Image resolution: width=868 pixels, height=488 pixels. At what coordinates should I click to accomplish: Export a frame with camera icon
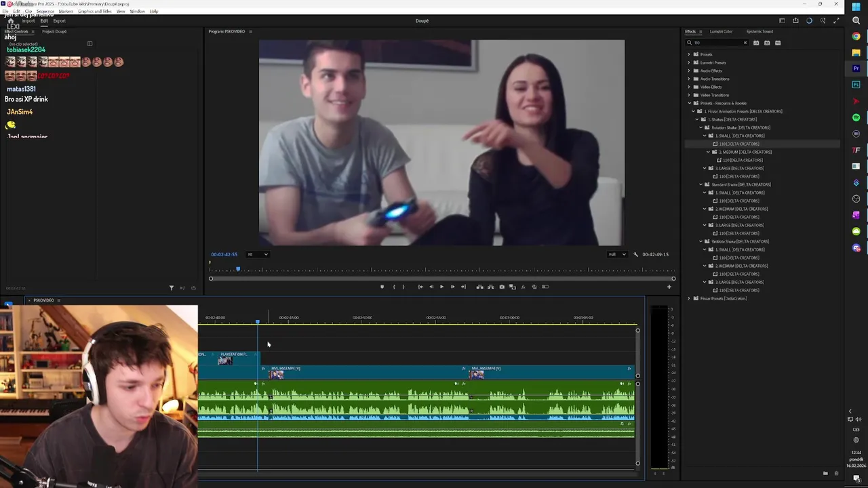coord(502,287)
